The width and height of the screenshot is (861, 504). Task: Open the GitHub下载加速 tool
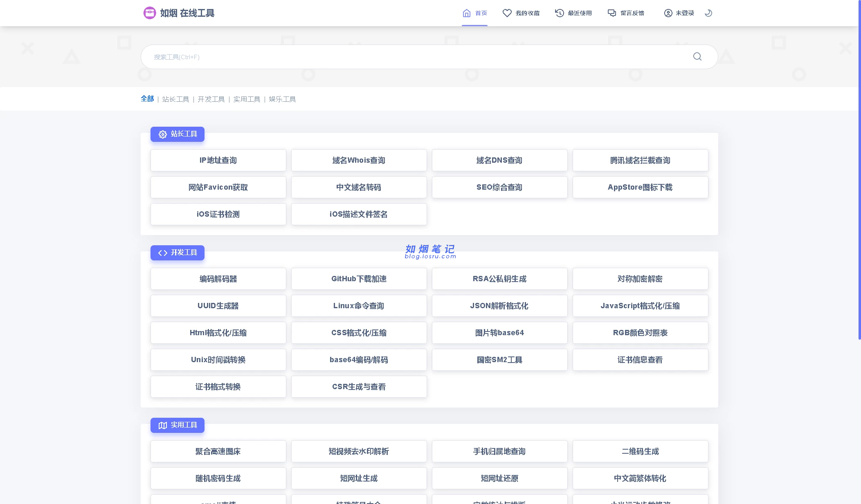pos(359,279)
